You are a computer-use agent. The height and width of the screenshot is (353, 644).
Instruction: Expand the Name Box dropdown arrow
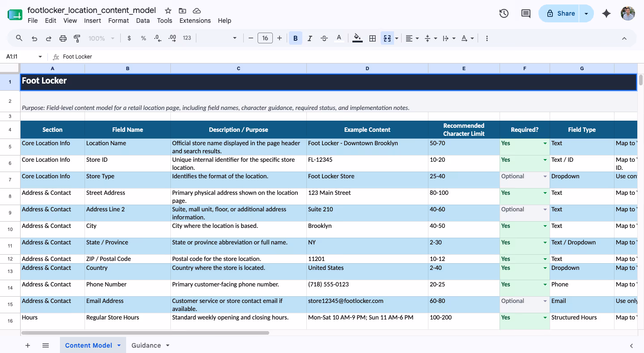40,57
